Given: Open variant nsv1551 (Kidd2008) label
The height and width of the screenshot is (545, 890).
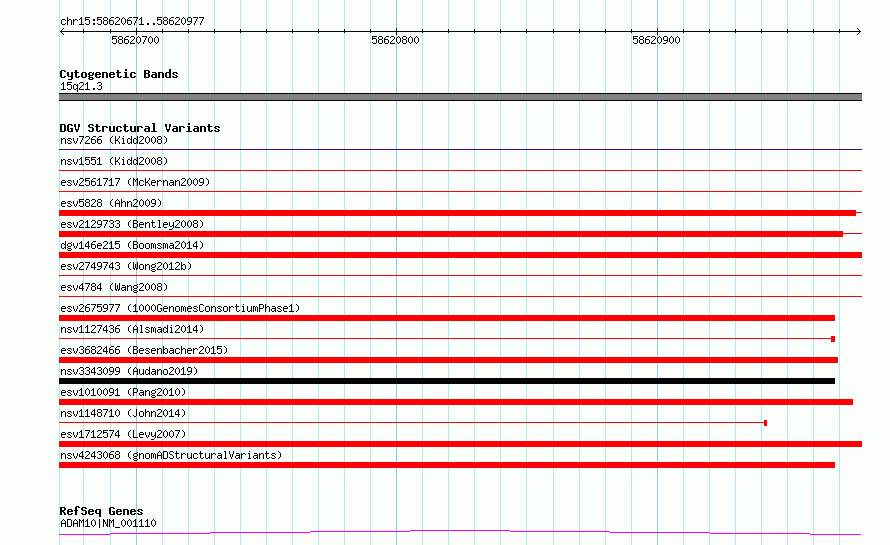Looking at the screenshot, I should [x=114, y=161].
